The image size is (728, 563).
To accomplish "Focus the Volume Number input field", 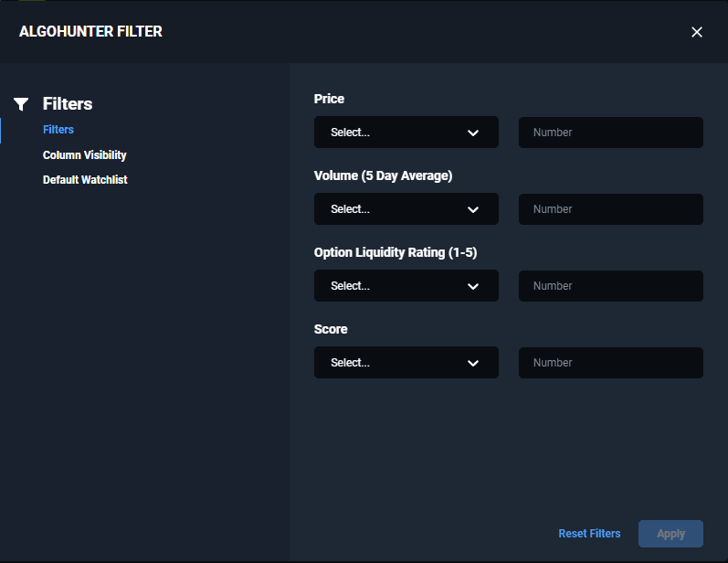I will tap(610, 209).
